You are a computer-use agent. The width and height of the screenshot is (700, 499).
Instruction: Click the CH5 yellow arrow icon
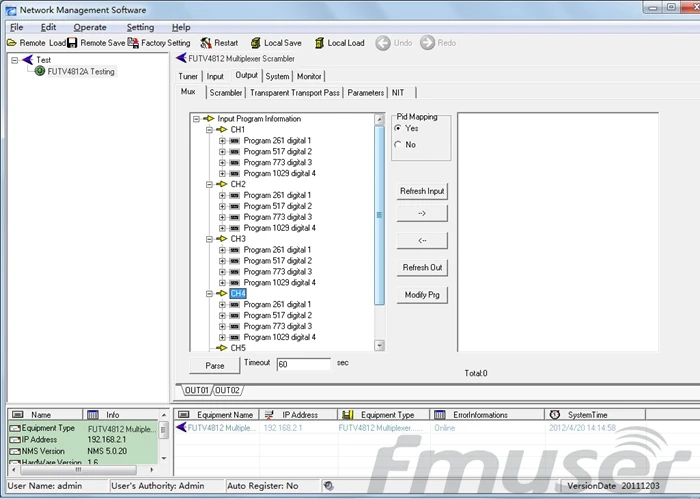(x=221, y=348)
